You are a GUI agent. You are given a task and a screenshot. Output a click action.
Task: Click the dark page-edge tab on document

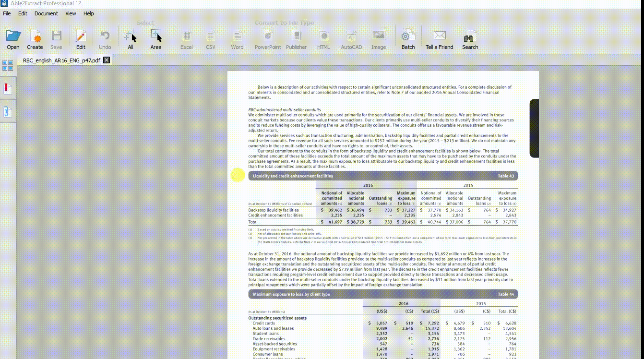(534, 128)
